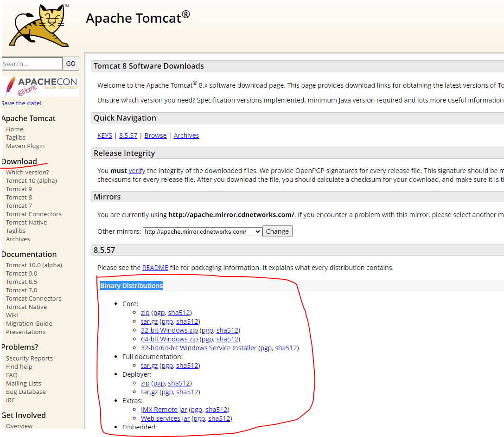Open the 'verify' integrity link
Screen dimensions: 504x437
click(137, 171)
